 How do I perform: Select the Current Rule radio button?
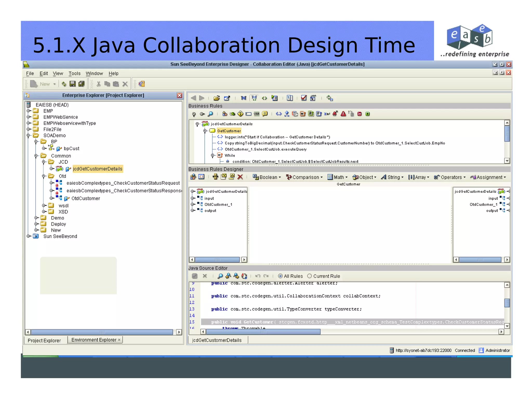pyautogui.click(x=309, y=276)
